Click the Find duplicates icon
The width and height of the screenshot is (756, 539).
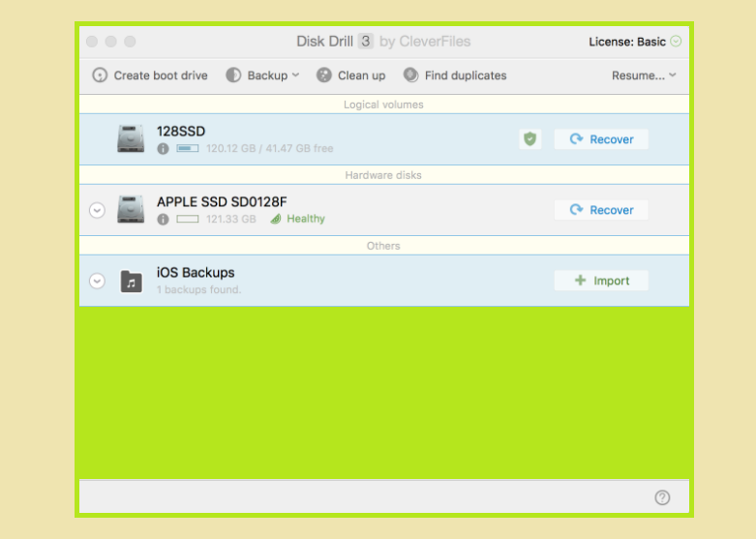point(410,75)
